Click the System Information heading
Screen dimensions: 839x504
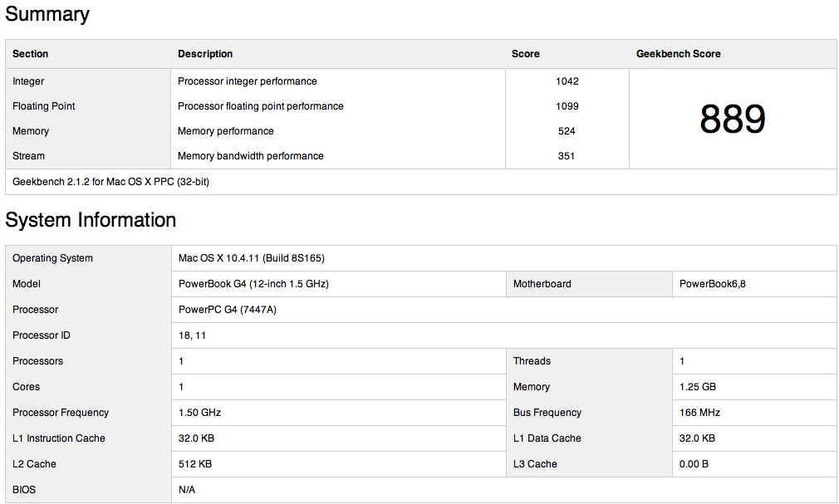pos(91,220)
